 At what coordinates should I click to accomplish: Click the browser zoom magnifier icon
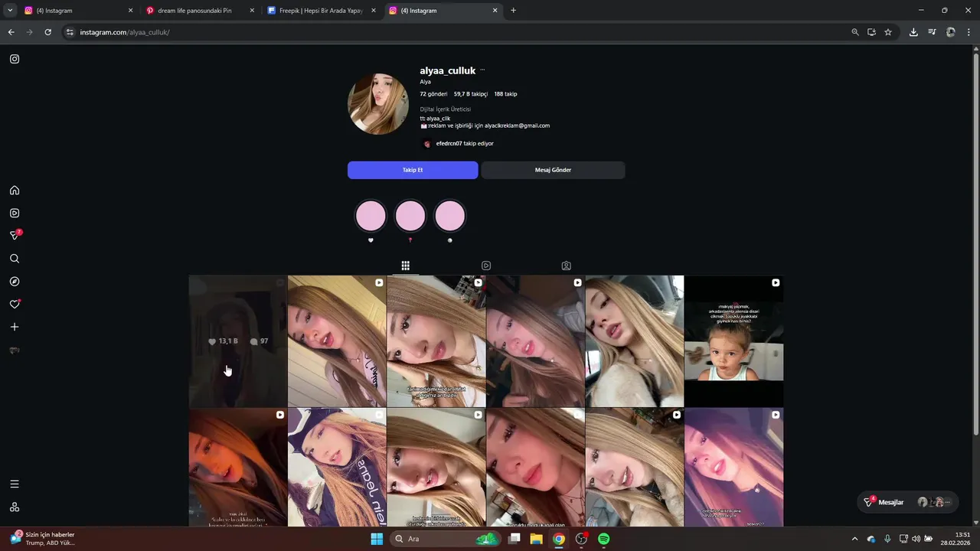[855, 32]
